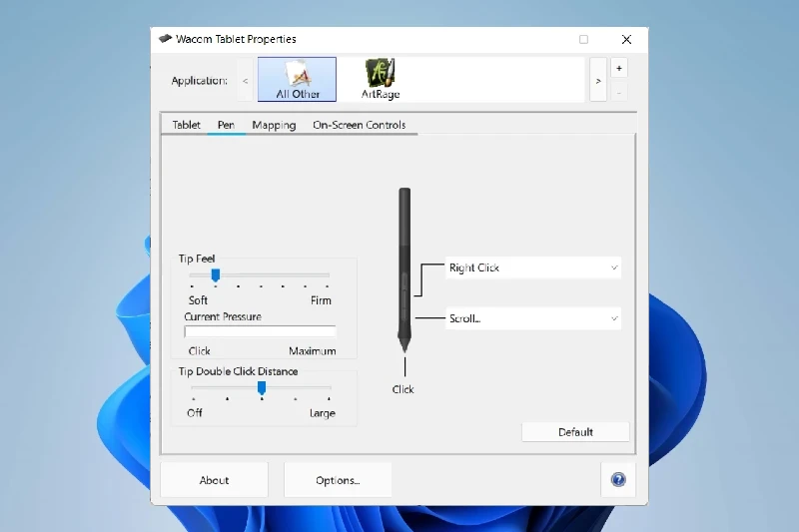The height and width of the screenshot is (532, 799).
Task: Click the Tip Double Click Distance slider handle
Action: coord(262,387)
